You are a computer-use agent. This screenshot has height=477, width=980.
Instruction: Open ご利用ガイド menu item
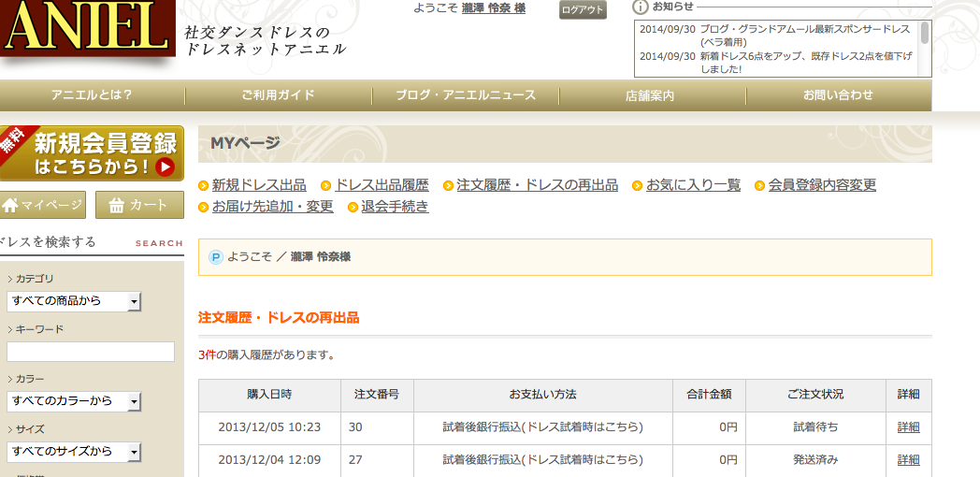pyautogui.click(x=278, y=95)
